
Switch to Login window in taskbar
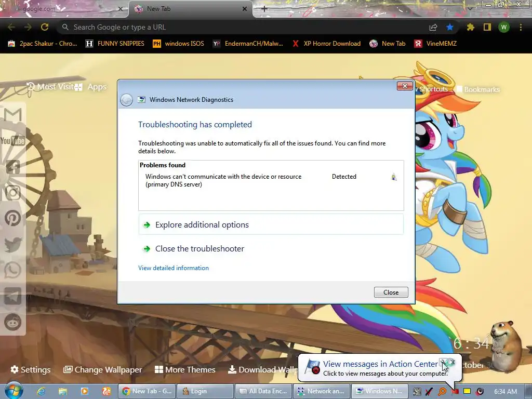pos(205,391)
